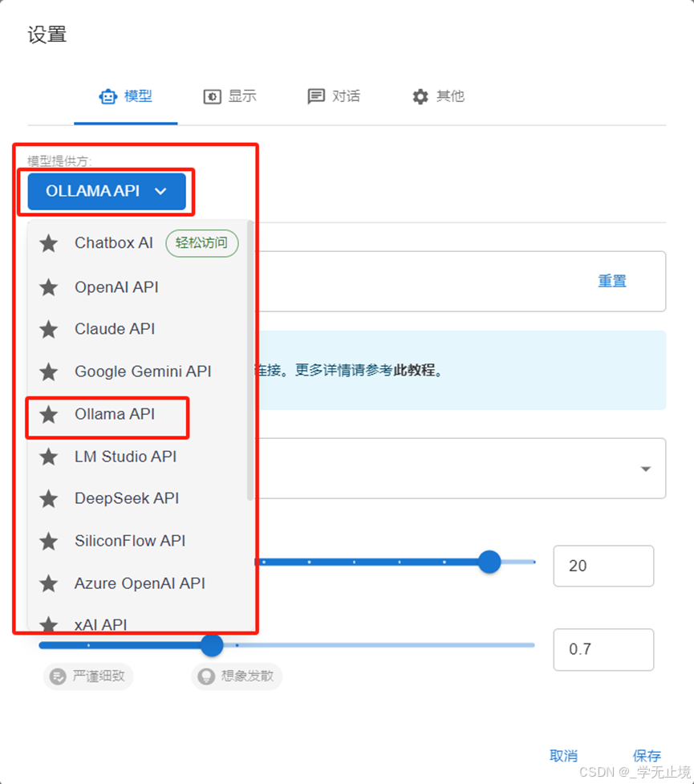
Task: Expand the model selection combo box arrow
Action: [646, 469]
